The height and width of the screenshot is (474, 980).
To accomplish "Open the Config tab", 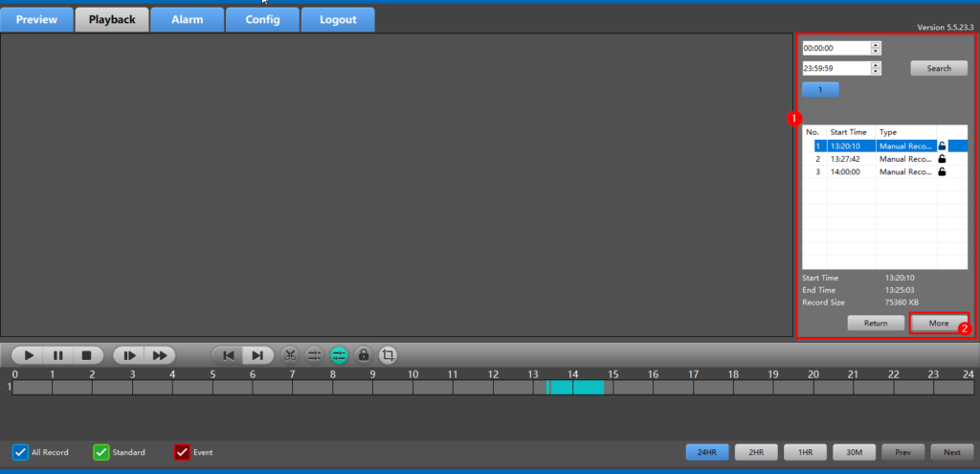I will pyautogui.click(x=262, y=19).
